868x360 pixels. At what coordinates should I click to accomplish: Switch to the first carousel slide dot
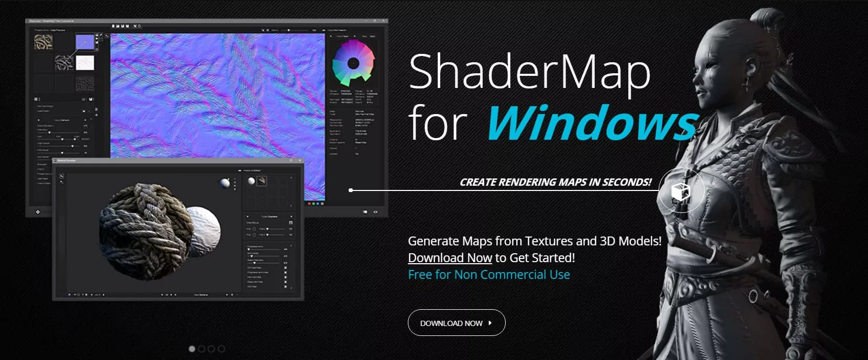tap(192, 348)
